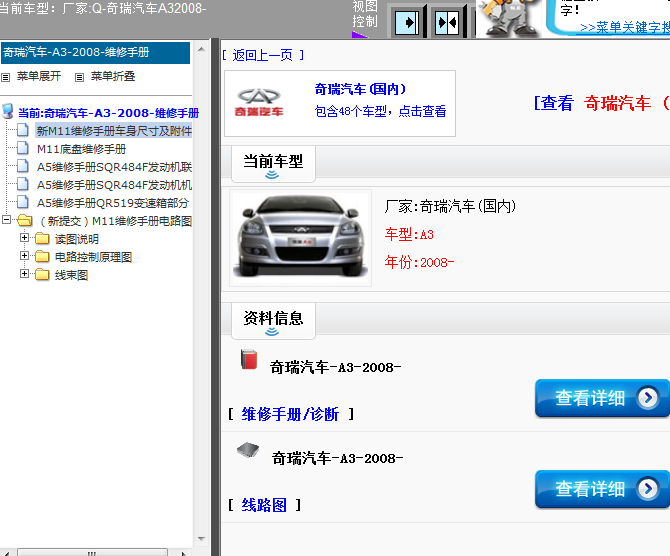Click 菜单展开 to expand all menus

click(x=39, y=76)
